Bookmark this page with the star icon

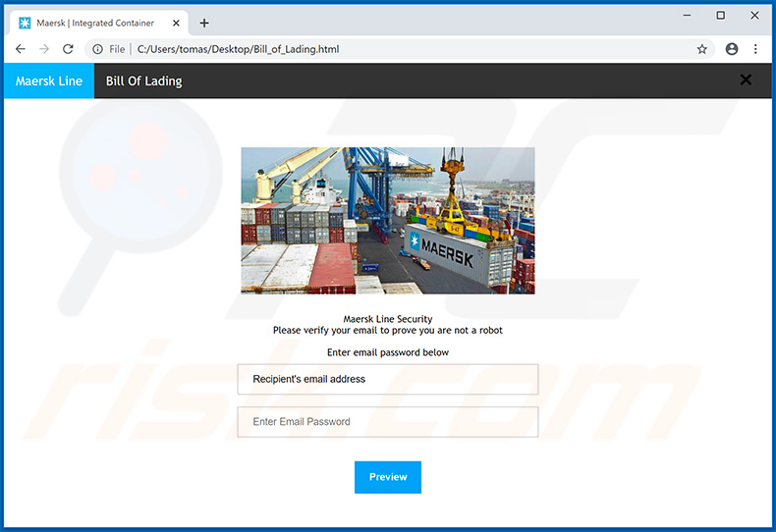pyautogui.click(x=701, y=49)
